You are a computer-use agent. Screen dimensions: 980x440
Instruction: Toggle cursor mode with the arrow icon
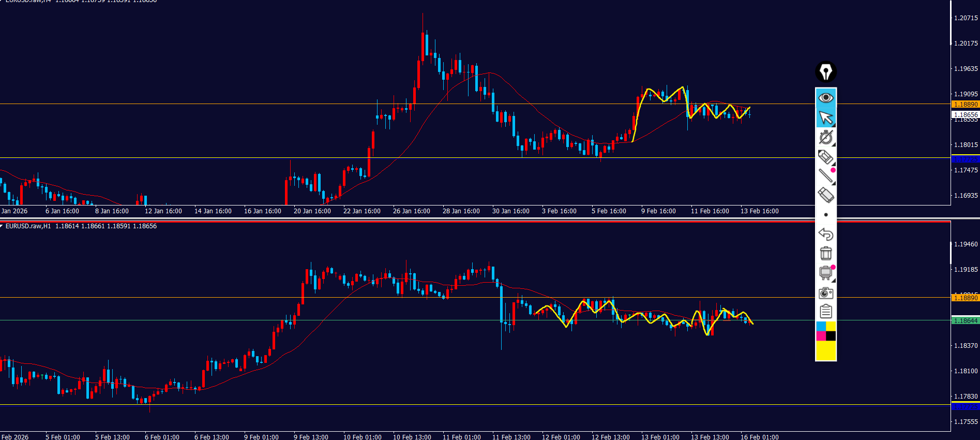pyautogui.click(x=825, y=118)
